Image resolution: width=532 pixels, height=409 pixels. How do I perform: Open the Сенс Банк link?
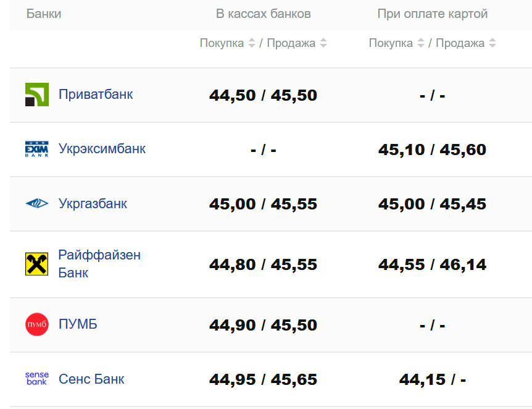pos(91,379)
